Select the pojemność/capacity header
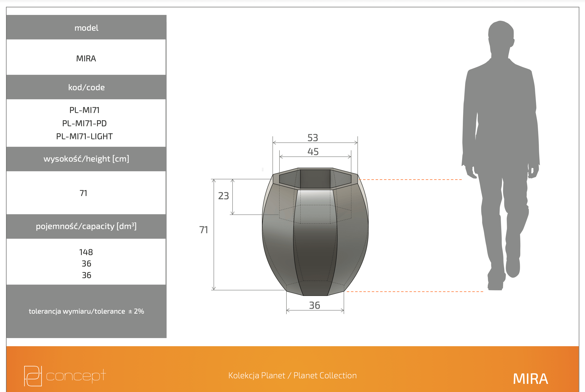The width and height of the screenshot is (585, 392). tap(86, 226)
